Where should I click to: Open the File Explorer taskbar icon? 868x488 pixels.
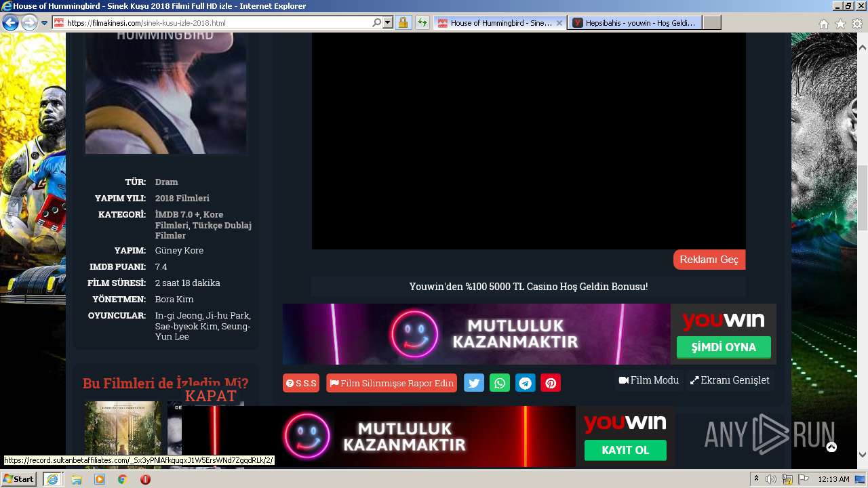77,479
